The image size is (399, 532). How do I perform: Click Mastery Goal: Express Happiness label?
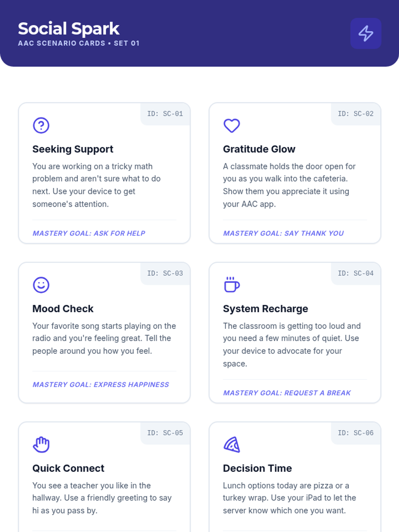(x=101, y=385)
